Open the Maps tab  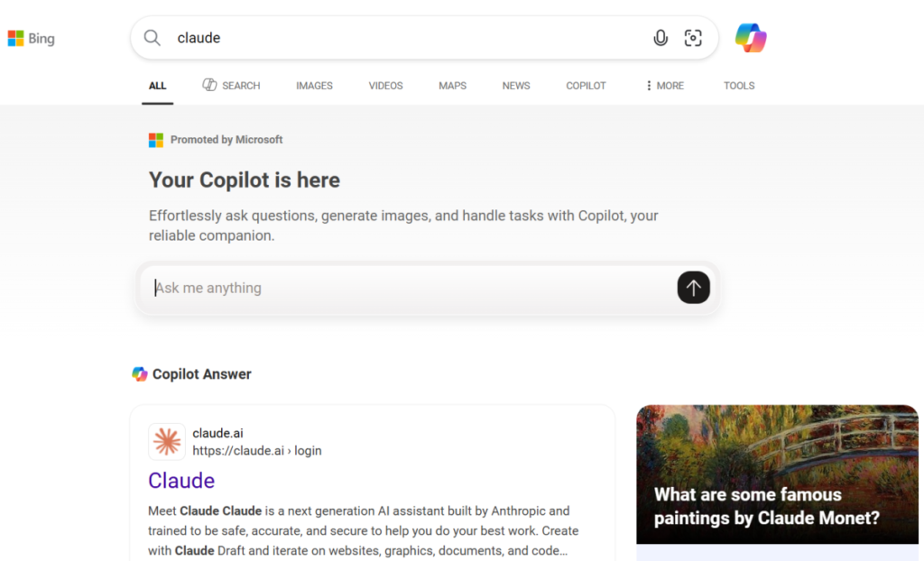(x=452, y=86)
